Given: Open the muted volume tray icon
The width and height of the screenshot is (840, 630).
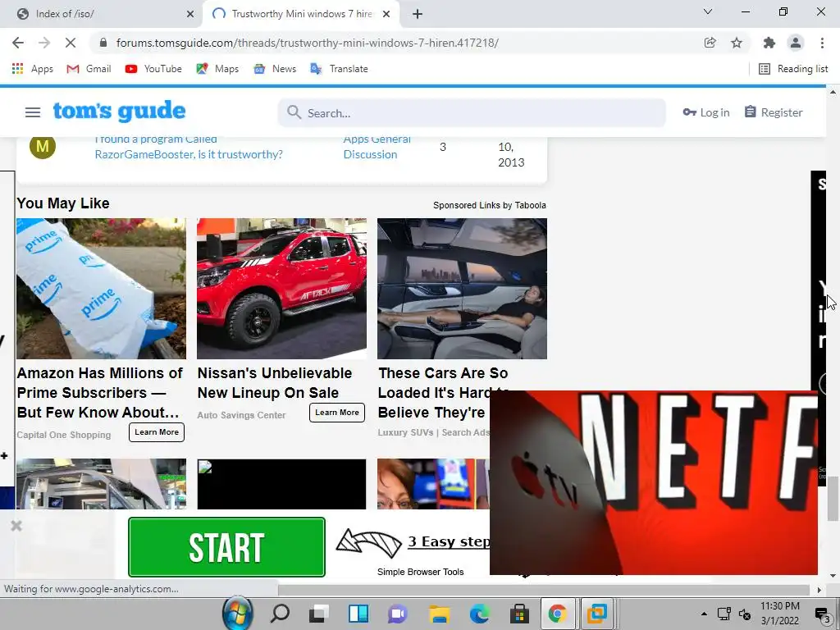Looking at the screenshot, I should click(745, 614).
